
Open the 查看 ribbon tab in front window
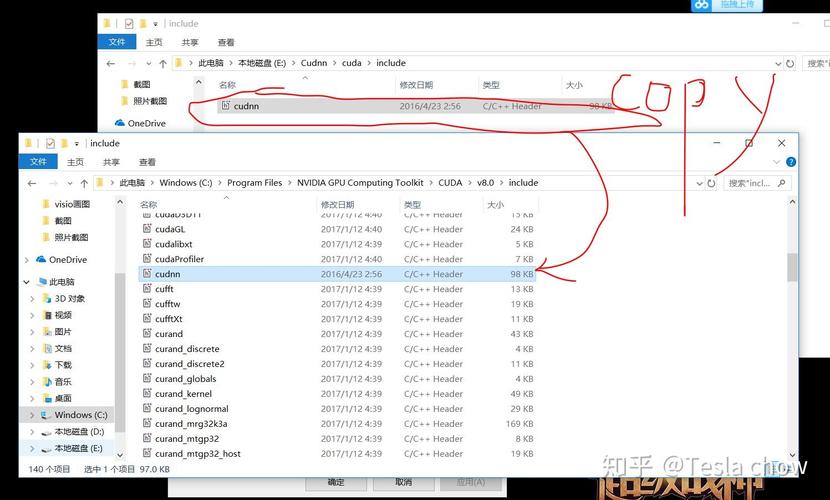(147, 162)
